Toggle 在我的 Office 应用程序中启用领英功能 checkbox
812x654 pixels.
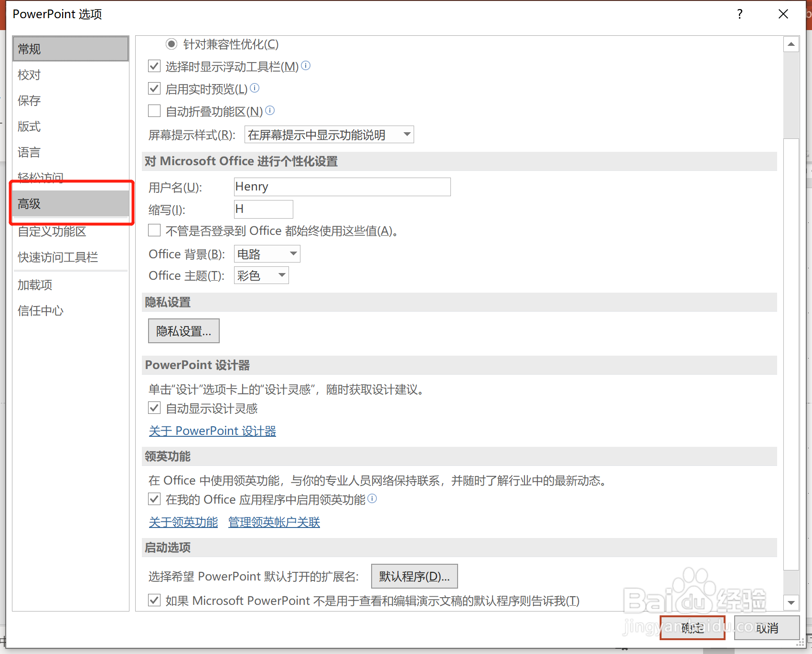tap(154, 499)
